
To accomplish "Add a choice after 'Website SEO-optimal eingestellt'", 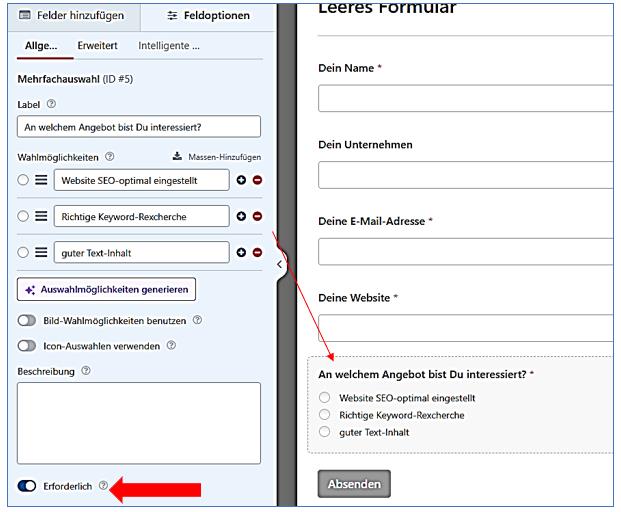I will tap(240, 180).
